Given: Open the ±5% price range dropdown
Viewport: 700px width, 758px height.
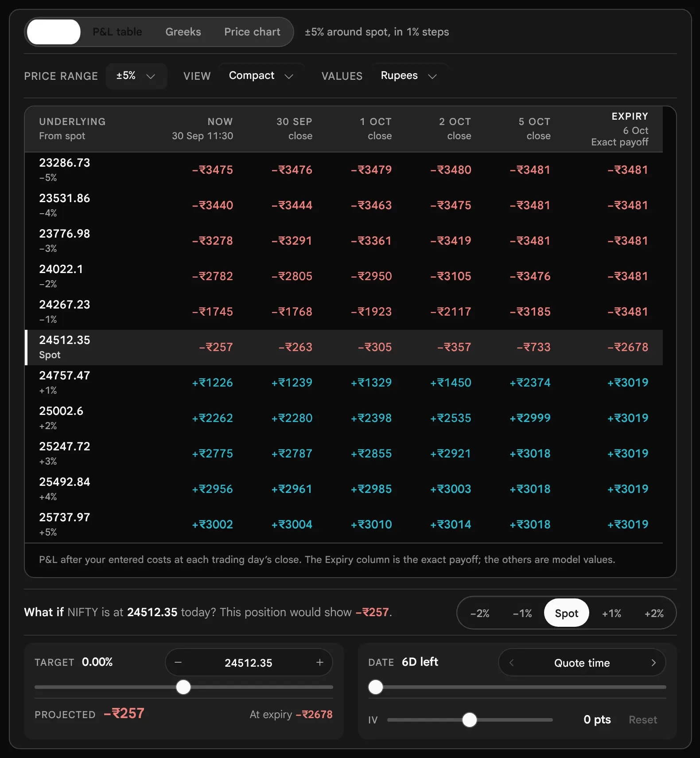Looking at the screenshot, I should coord(136,76).
